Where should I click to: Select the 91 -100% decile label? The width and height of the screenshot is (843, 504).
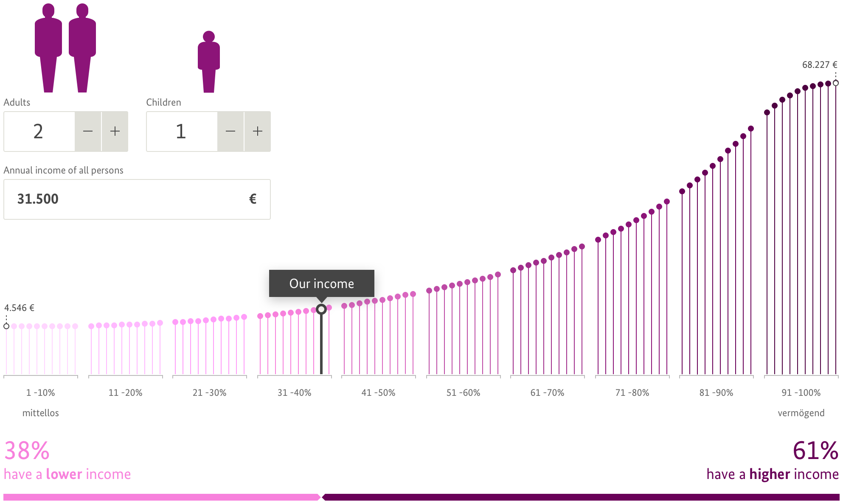(801, 393)
